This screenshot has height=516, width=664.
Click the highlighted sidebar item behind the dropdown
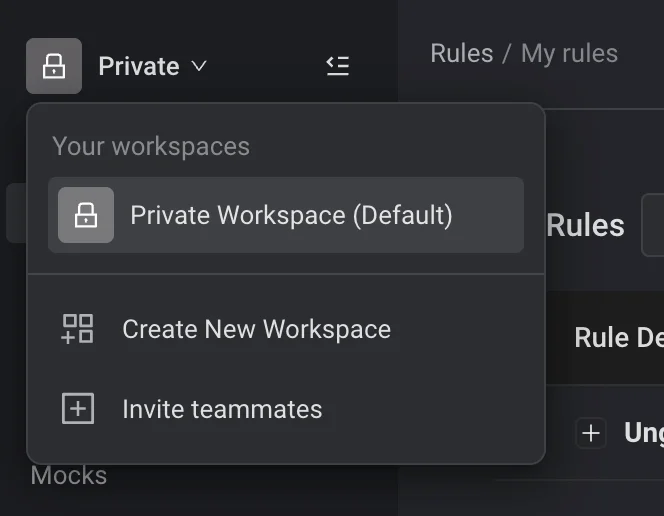coord(15,212)
